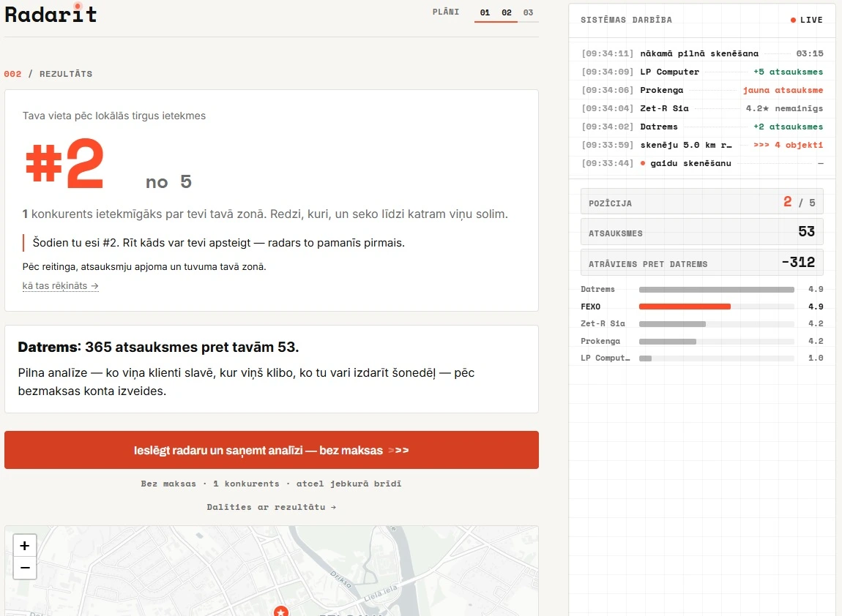Select the 'Datrems: 365 atsauksmes pret tavām 53.' heading
This screenshot has width=842, height=616.
[158, 348]
